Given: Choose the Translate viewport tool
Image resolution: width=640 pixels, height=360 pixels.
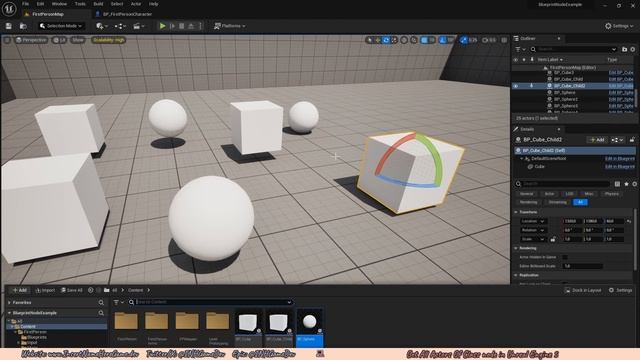Looking at the screenshot, I should pos(378,40).
